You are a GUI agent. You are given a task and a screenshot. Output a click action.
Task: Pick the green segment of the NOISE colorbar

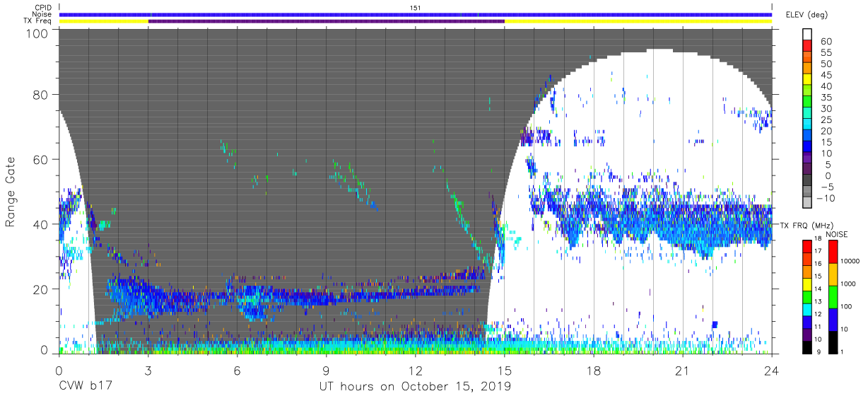click(x=832, y=296)
